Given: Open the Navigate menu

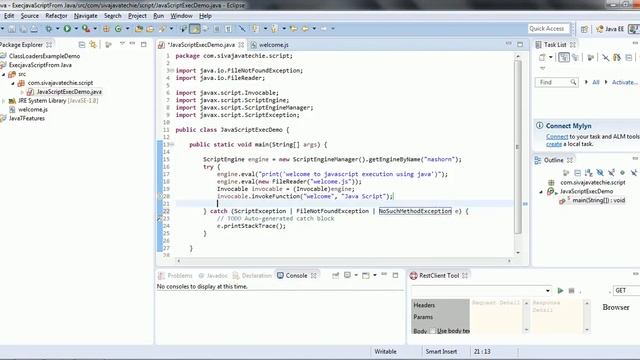Looking at the screenshot, I should pos(86,16).
